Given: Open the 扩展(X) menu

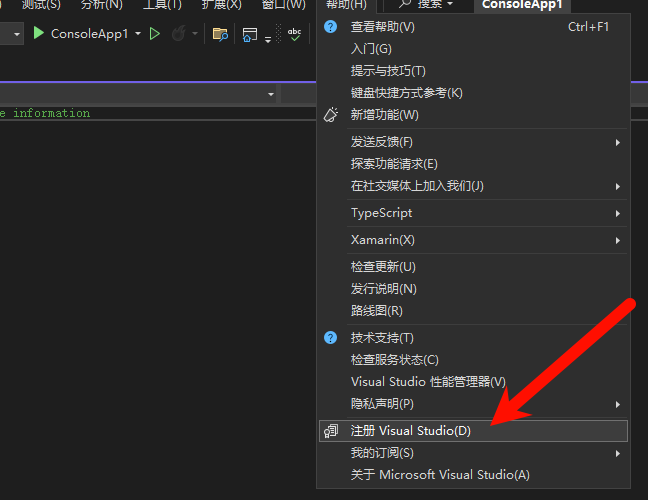Looking at the screenshot, I should [221, 5].
